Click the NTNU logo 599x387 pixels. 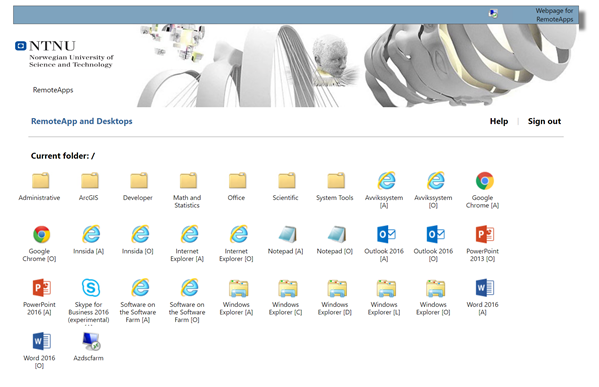click(64, 54)
